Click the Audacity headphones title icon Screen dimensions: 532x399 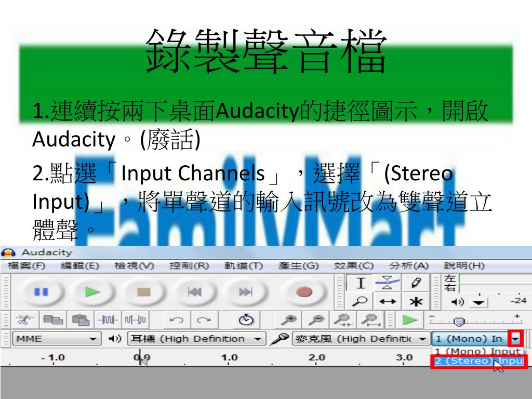click(x=8, y=252)
